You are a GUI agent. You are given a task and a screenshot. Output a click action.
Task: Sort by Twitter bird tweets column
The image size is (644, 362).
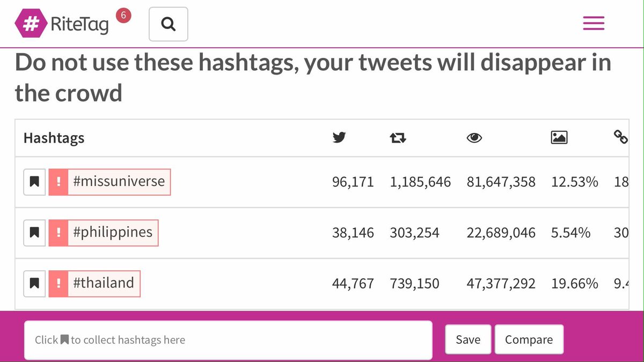(x=339, y=138)
